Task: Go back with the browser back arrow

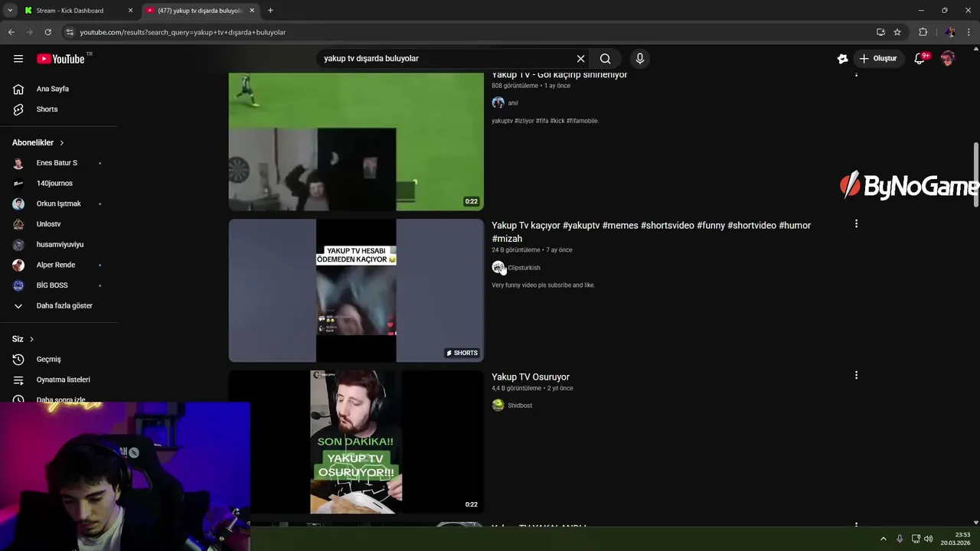Action: pos(11,32)
